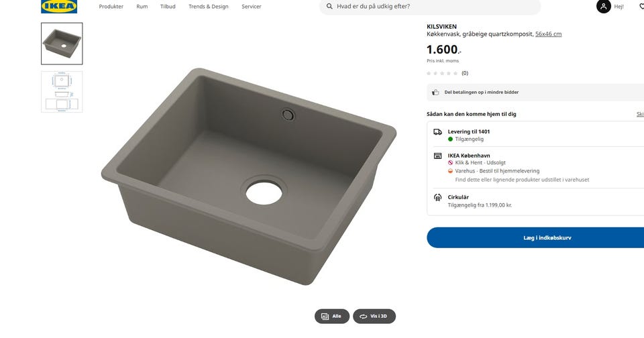
Task: Open the Trends & Design menu
Action: coord(208,7)
